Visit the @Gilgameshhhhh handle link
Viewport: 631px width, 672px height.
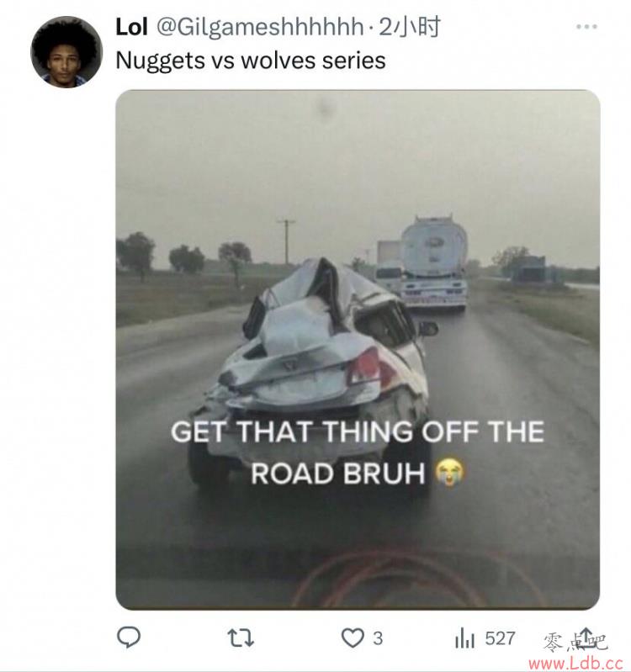click(260, 27)
